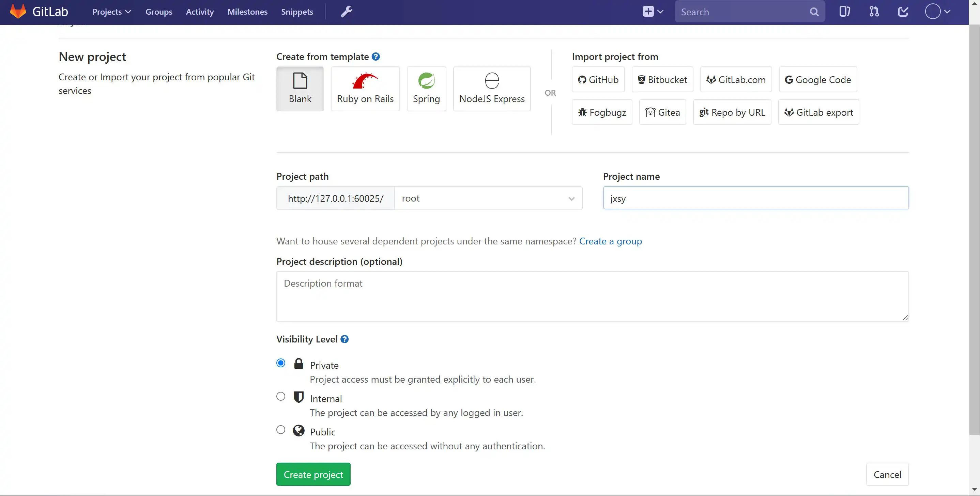Import project from GitHub

[x=598, y=79]
